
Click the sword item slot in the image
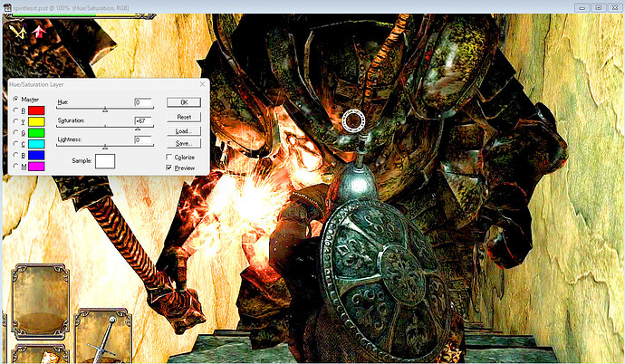pos(103,336)
